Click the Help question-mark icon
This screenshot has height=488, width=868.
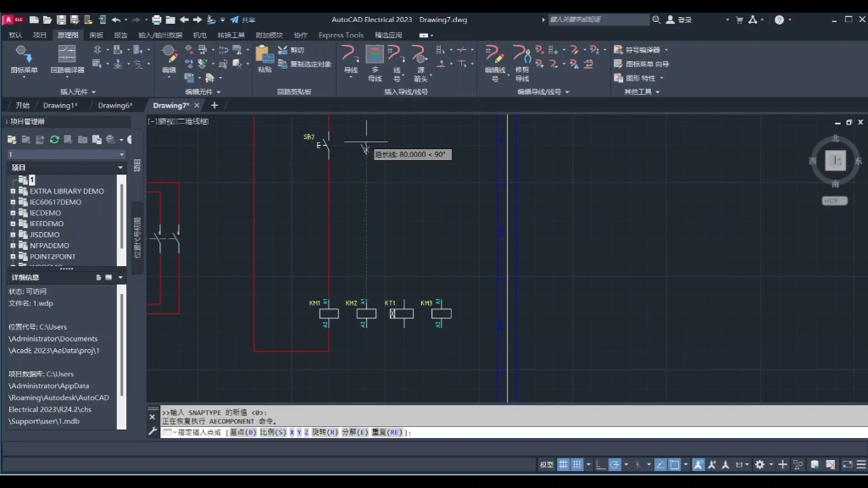(x=779, y=20)
